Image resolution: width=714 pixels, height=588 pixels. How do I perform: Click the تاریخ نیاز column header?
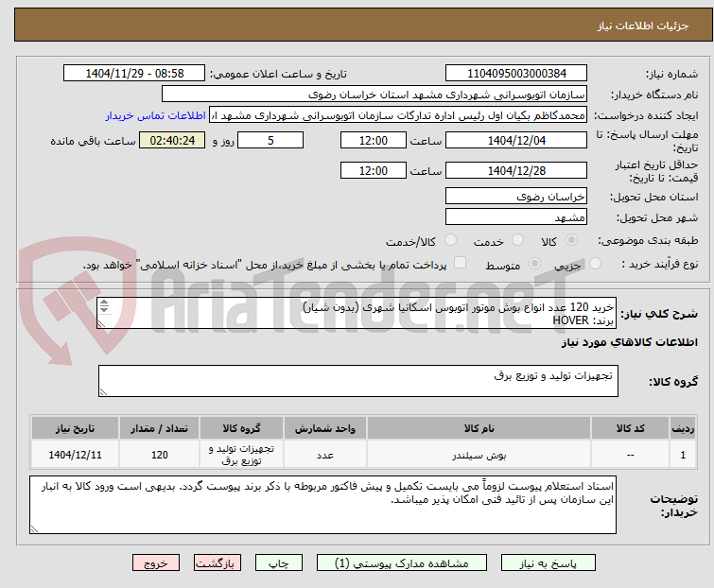75,428
